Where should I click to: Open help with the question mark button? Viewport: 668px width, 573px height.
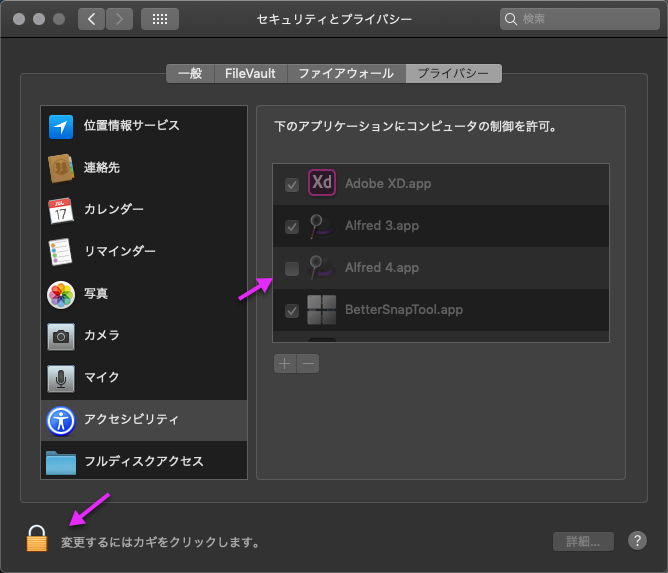click(637, 541)
